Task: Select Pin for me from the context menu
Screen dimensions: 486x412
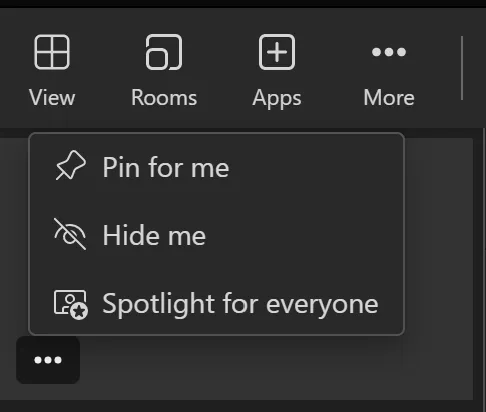Action: [217, 167]
